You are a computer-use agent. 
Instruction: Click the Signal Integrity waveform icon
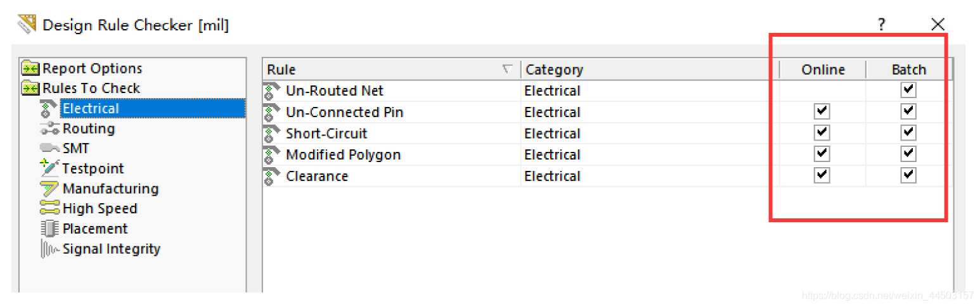tap(49, 249)
